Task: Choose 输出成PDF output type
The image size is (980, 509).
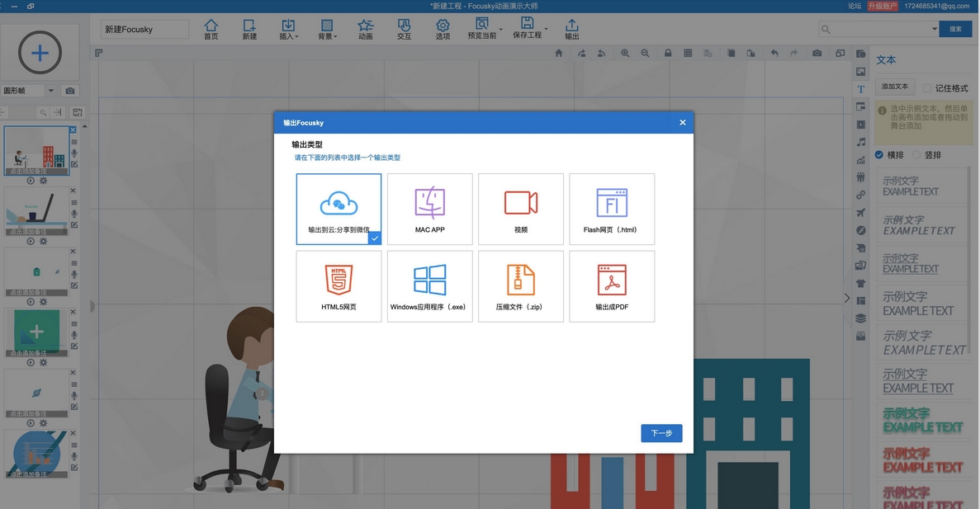Action: coord(612,286)
